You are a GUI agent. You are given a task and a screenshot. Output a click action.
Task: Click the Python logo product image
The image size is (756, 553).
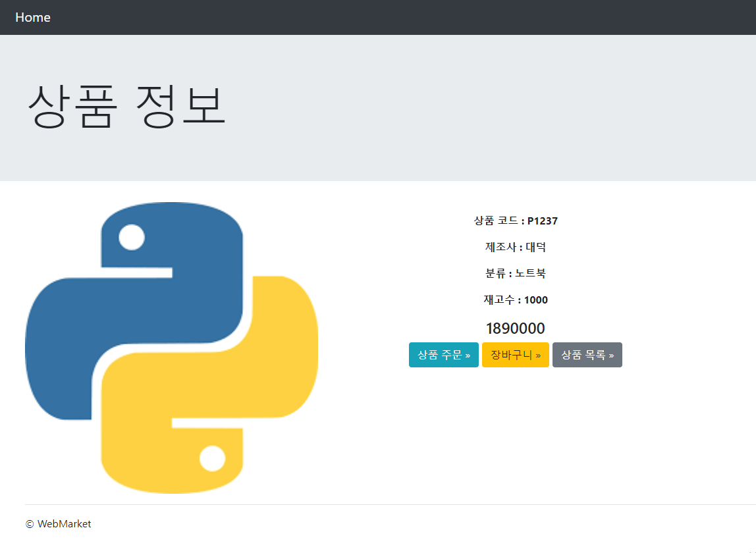(172, 348)
